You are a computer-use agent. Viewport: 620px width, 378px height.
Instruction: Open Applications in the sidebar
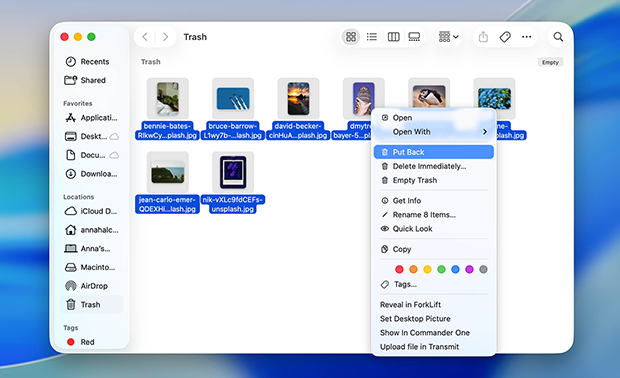(x=91, y=118)
